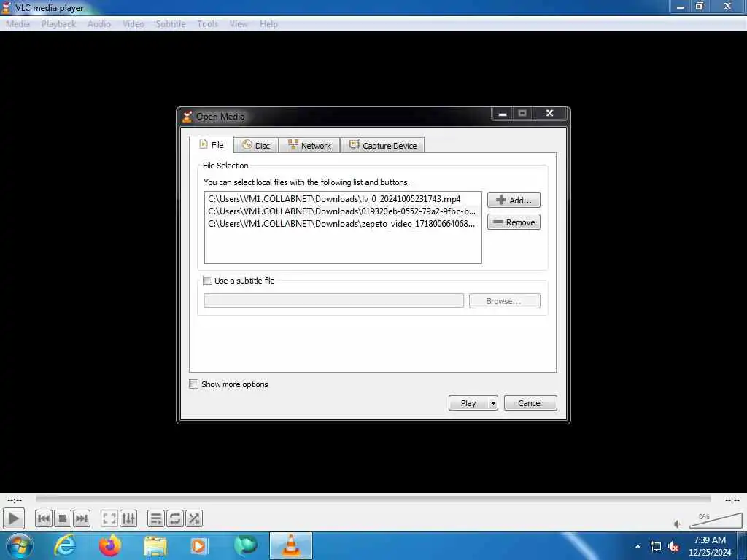
Task: Open Windows Explorer folder icon in taskbar
Action: click(x=155, y=547)
